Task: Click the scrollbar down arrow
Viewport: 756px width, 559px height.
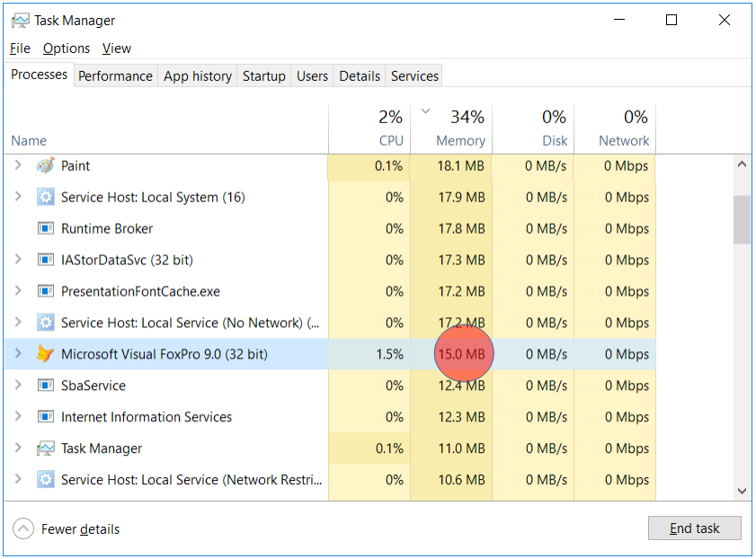Action: [x=743, y=491]
